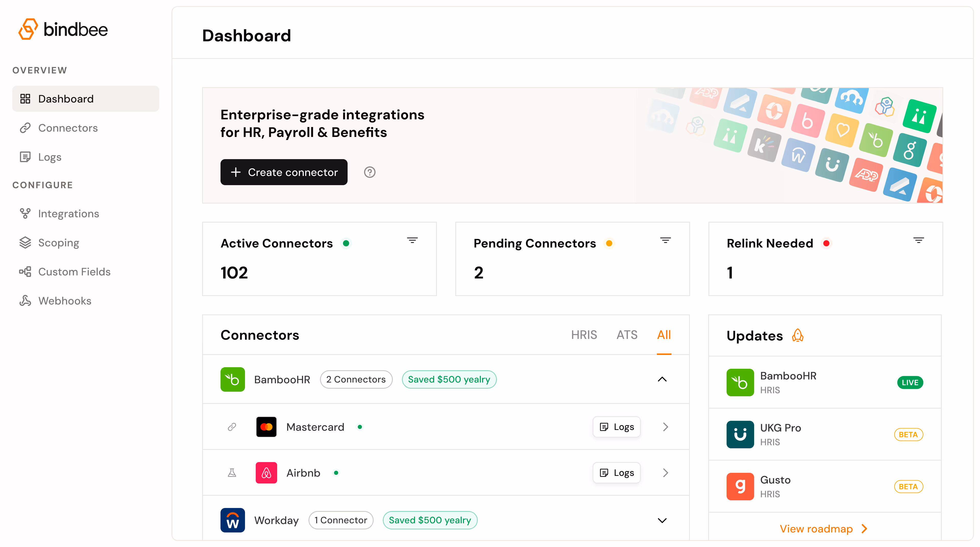This screenshot has width=980, height=547.
Task: Click the help question mark icon
Action: pyautogui.click(x=369, y=172)
